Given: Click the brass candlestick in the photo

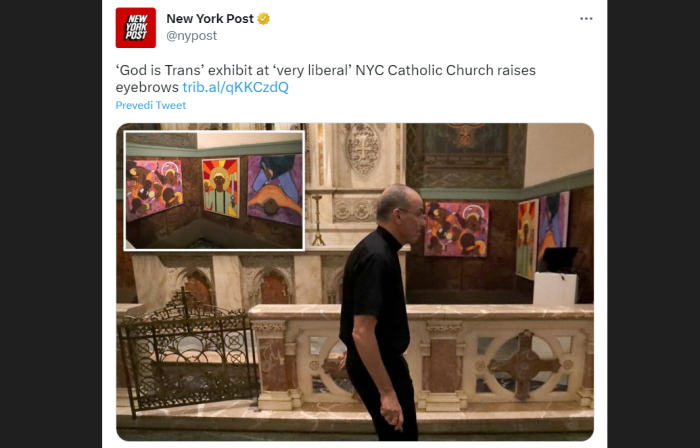Looking at the screenshot, I should coord(318,220).
